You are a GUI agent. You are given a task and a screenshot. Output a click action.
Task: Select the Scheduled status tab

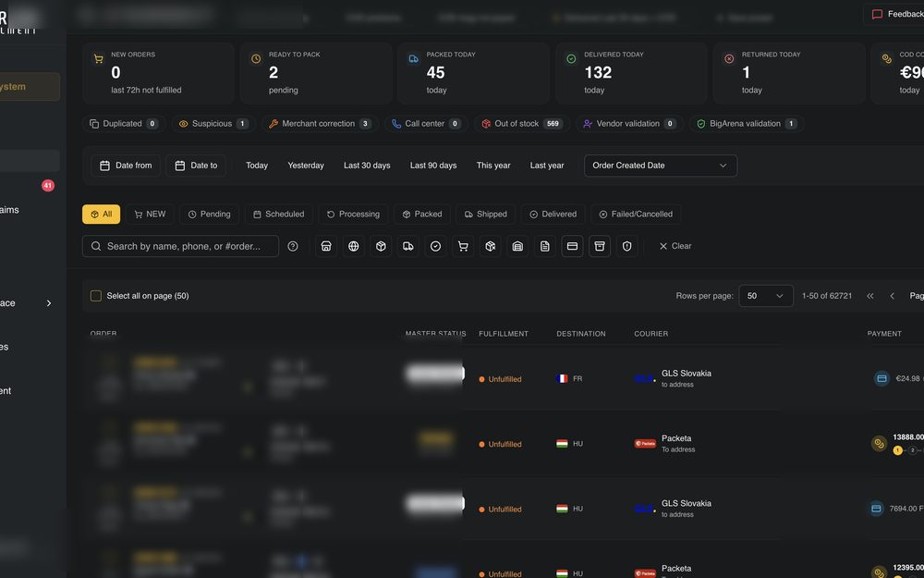[x=279, y=215]
